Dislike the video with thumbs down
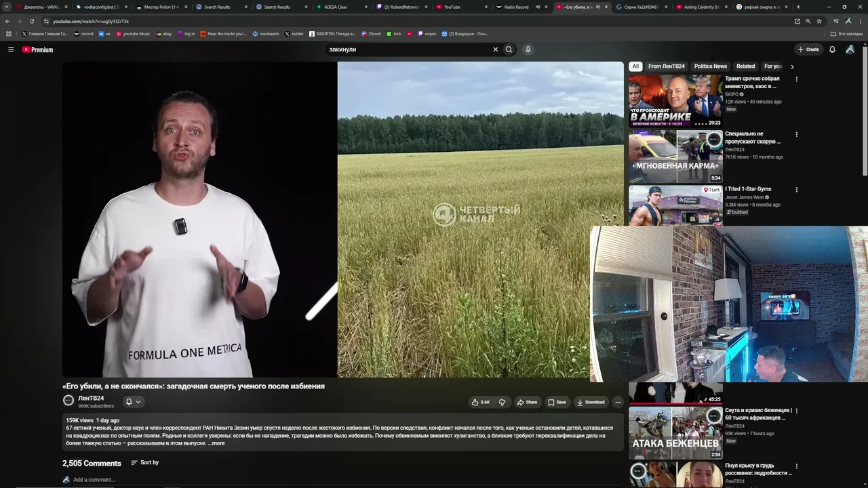The width and height of the screenshot is (868, 488). 502,402
